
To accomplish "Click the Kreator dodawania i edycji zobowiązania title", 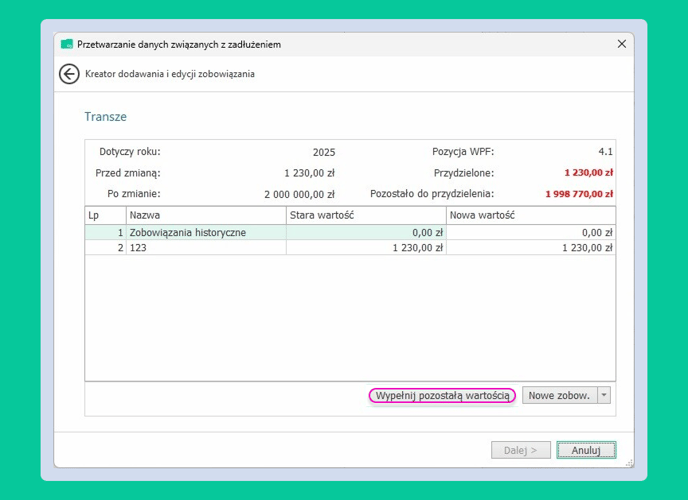I will point(170,74).
